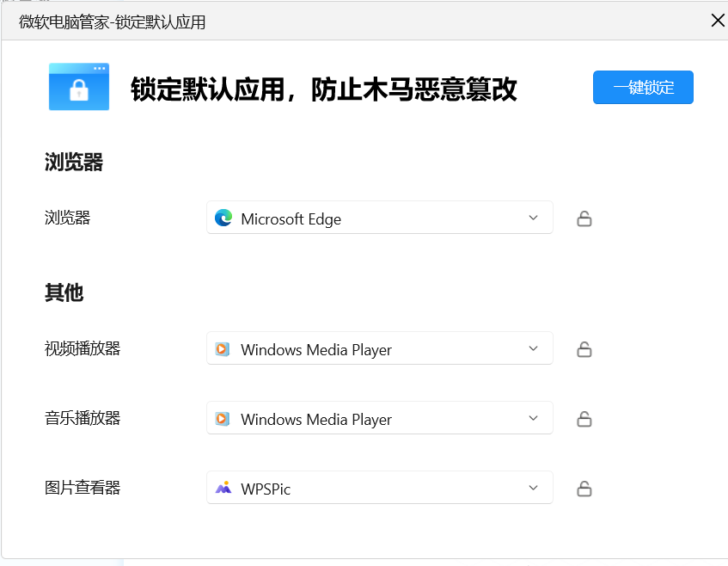Expand the 浏览器 dropdown chevron
Image resolution: width=728 pixels, height=566 pixels.
[533, 218]
